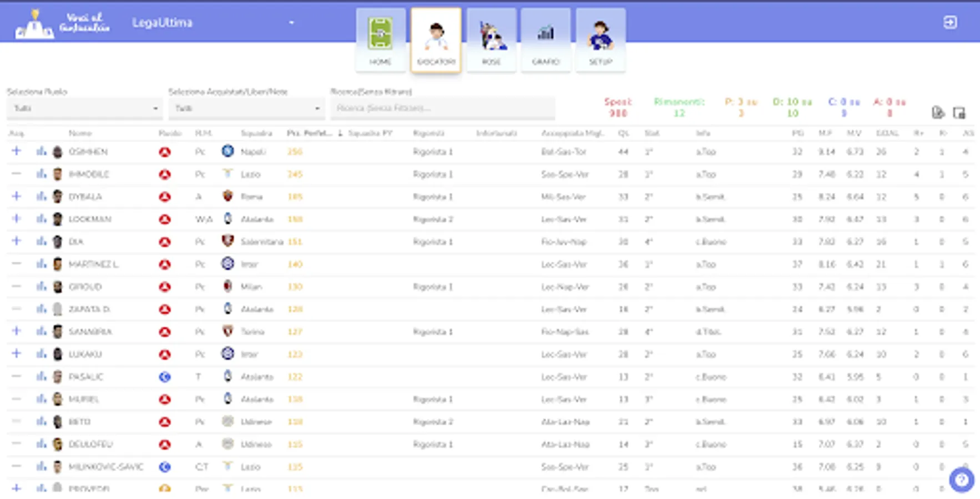Sort by the Squadra column header
Image resolution: width=980 pixels, height=499 pixels.
pos(256,134)
